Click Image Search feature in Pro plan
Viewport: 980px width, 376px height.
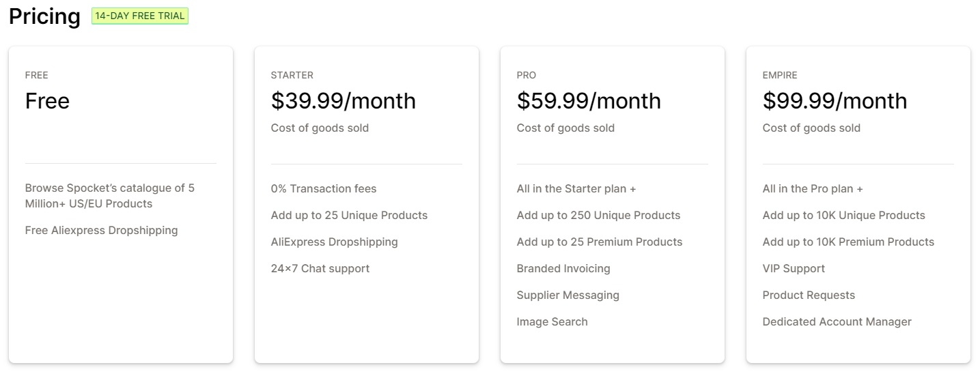(552, 321)
